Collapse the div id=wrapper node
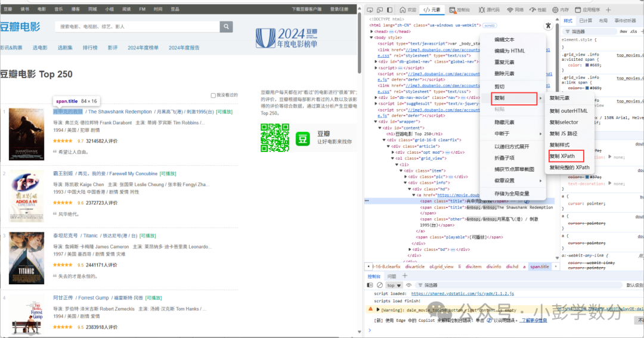This screenshot has height=338, width=644. pos(376,122)
